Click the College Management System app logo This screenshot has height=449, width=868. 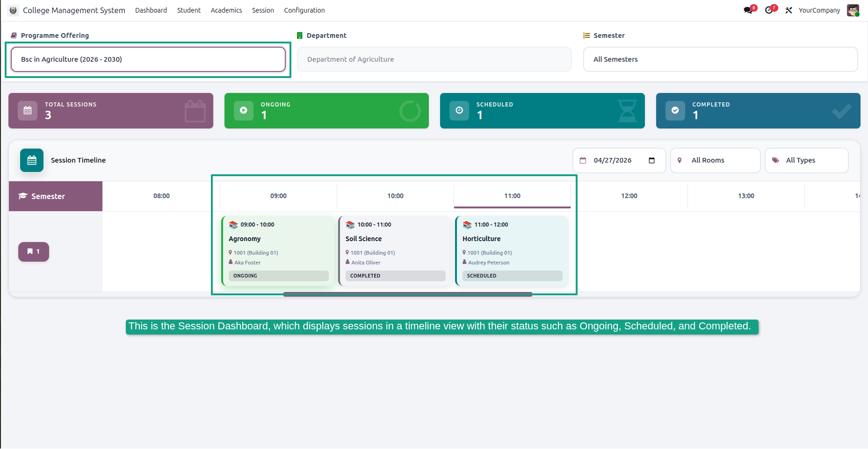tap(13, 10)
